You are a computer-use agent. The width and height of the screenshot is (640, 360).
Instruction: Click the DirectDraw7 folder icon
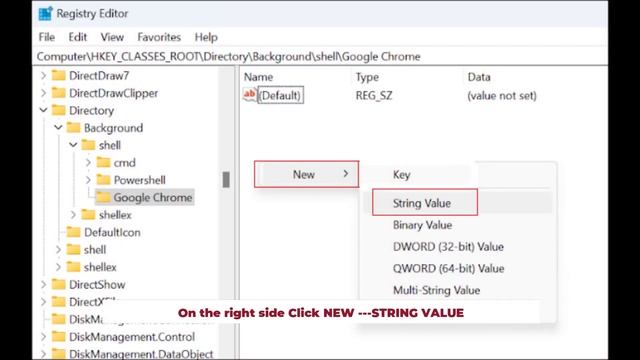(x=59, y=76)
